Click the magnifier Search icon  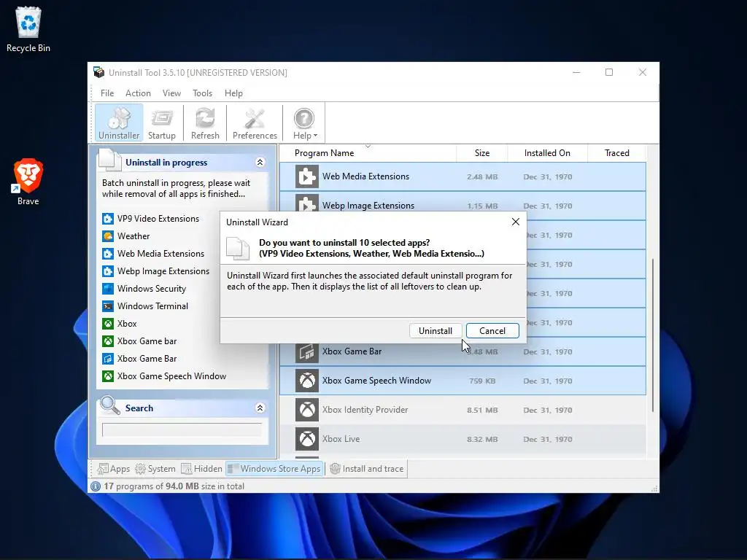point(110,405)
